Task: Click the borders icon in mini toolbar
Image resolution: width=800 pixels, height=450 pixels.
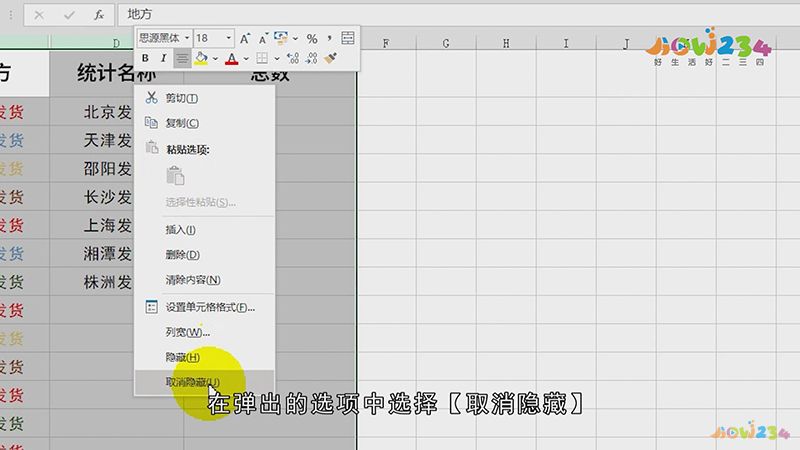Action: (262, 58)
